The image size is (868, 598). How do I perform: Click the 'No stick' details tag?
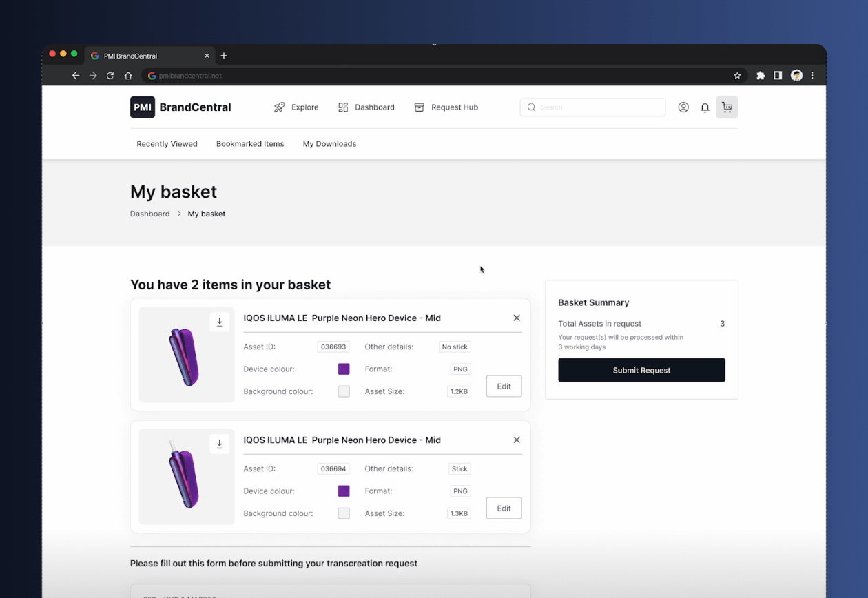pyautogui.click(x=455, y=347)
